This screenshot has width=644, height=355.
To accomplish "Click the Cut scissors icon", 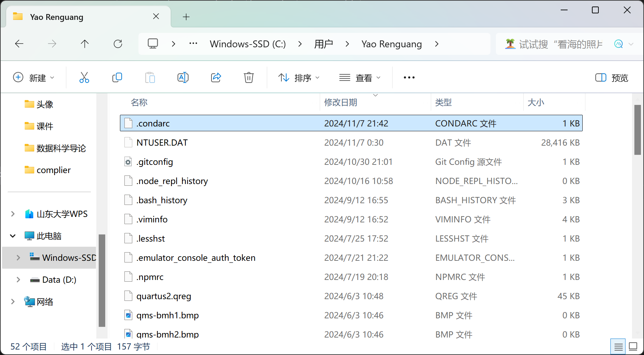I will point(84,77).
